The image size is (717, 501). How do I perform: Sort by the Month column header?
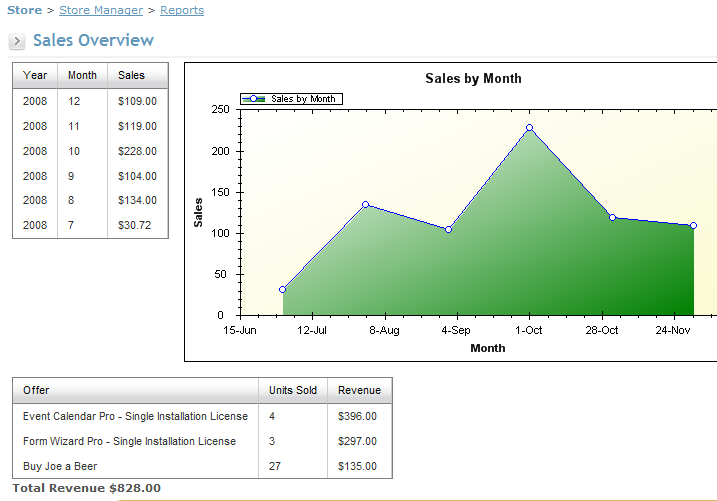82,75
